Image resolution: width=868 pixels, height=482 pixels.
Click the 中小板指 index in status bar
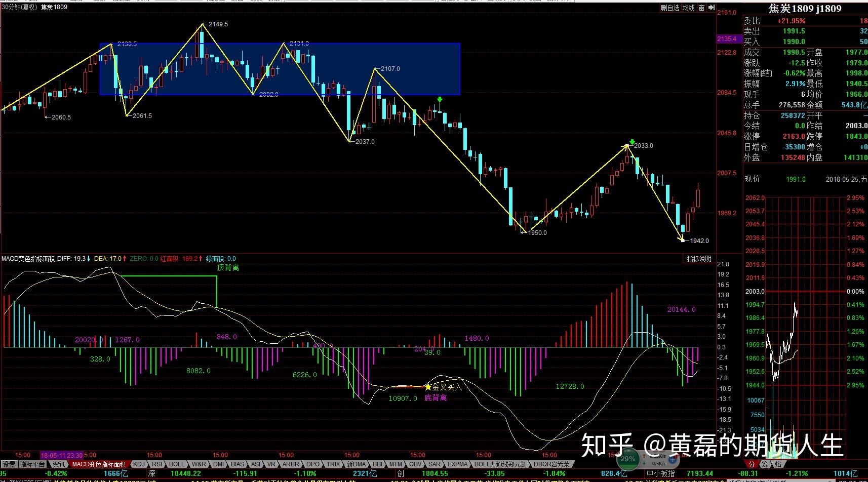tap(660, 473)
